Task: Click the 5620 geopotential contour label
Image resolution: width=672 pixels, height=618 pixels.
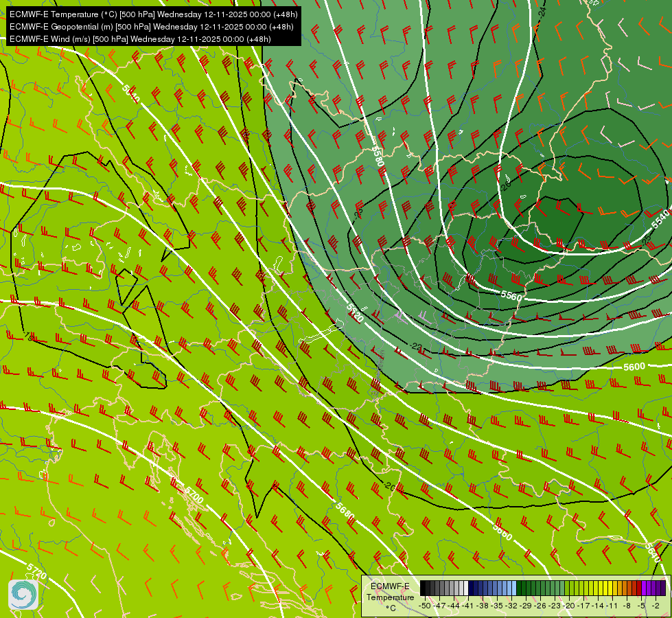Action: (354, 313)
